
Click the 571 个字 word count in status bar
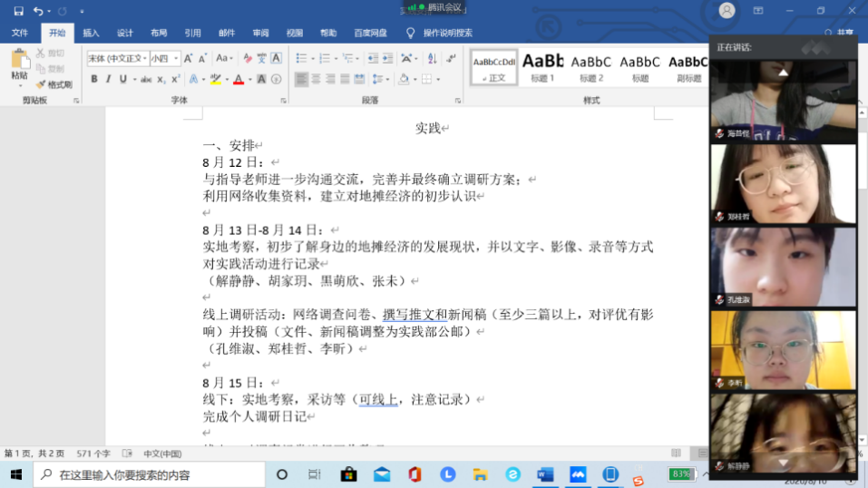93,454
